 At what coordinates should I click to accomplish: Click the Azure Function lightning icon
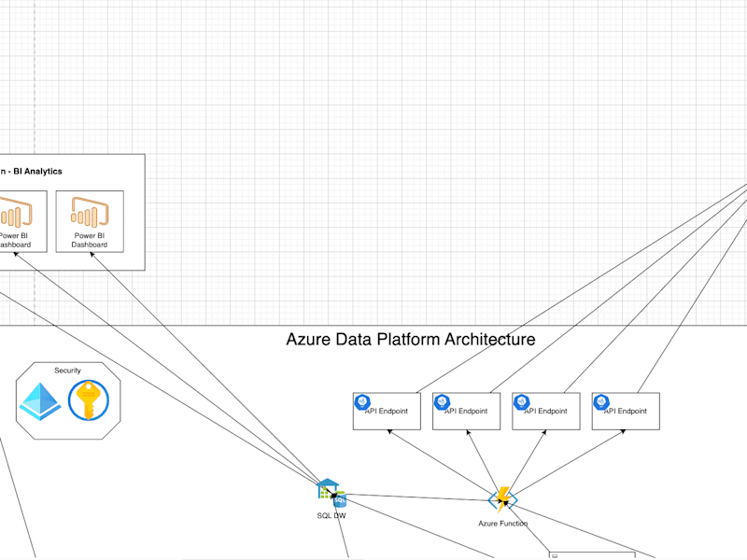coord(503,500)
